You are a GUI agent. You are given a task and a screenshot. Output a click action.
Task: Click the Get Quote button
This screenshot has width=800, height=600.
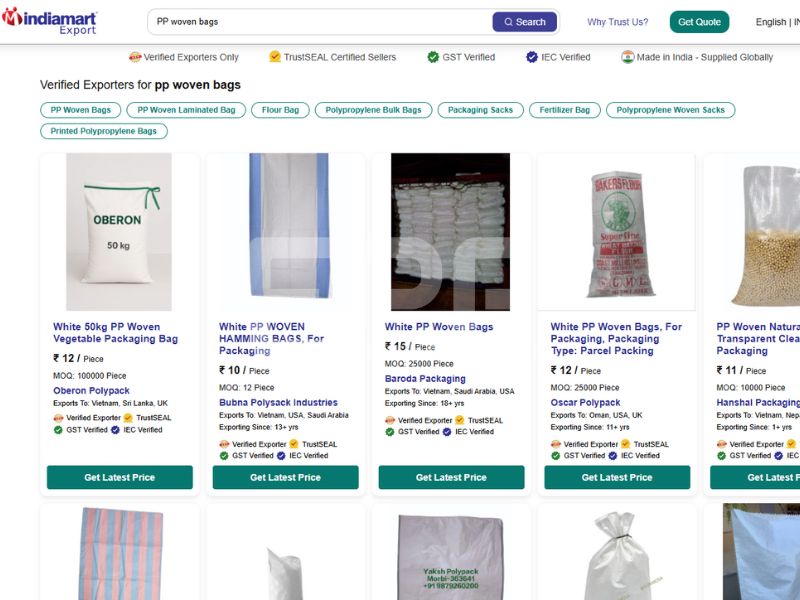[x=699, y=22]
